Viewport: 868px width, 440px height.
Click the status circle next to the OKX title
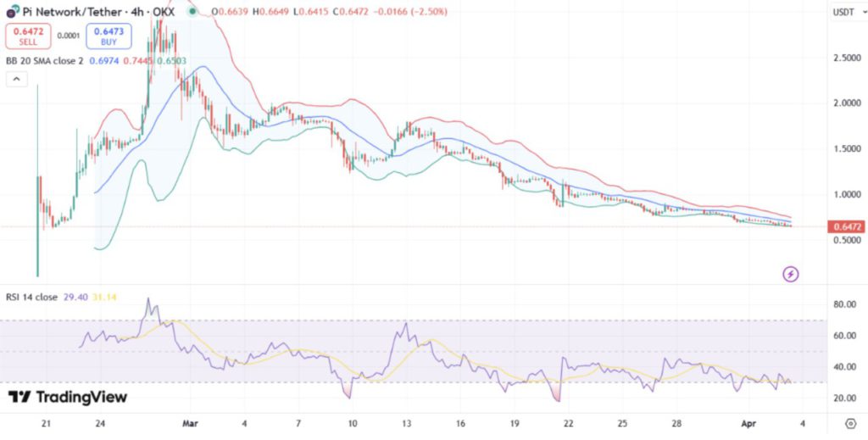coord(192,11)
